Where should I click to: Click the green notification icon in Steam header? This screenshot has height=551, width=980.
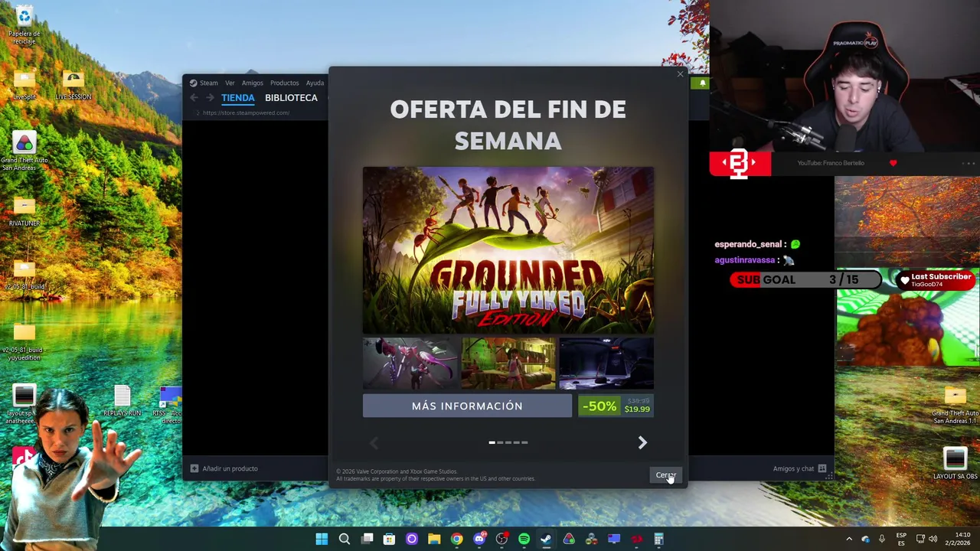(702, 83)
